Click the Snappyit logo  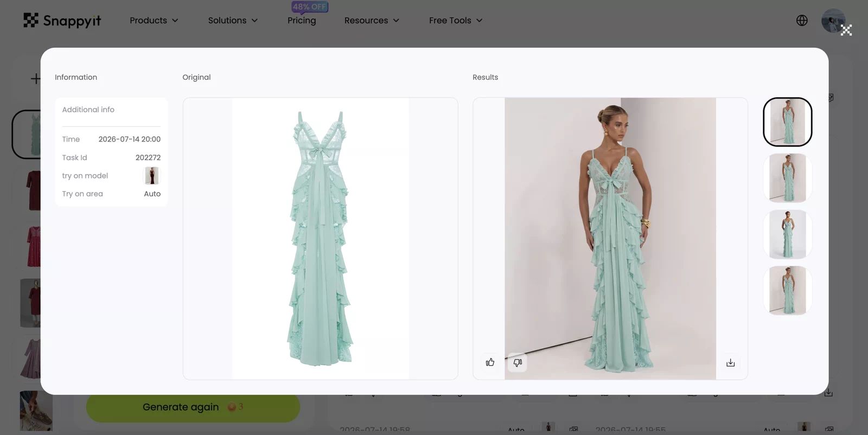click(62, 20)
